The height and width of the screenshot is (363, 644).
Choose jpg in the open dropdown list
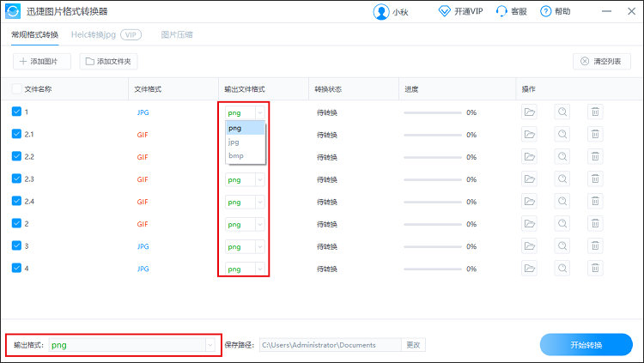[246, 142]
